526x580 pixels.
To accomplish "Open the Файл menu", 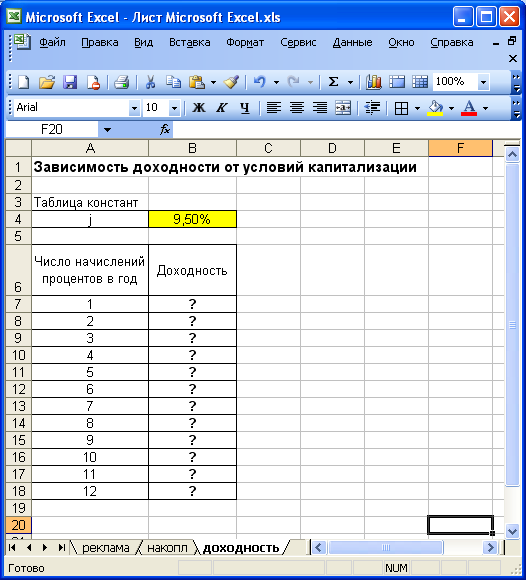I will (53, 43).
